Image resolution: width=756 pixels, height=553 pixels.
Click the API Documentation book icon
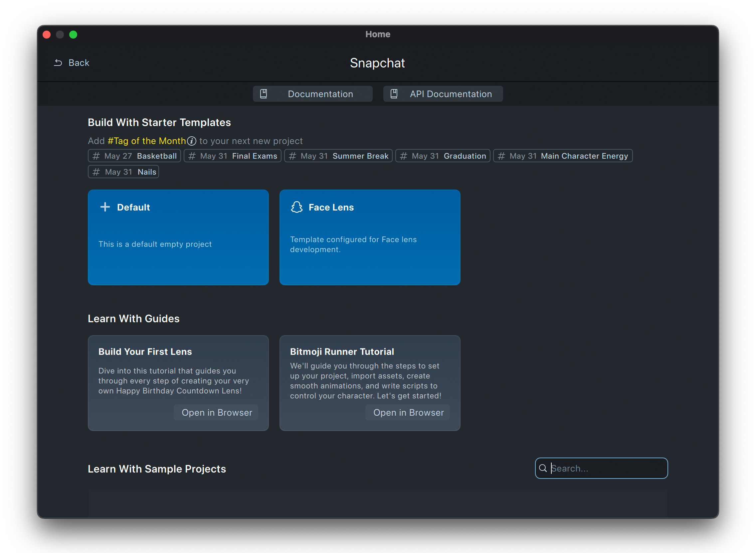click(394, 94)
